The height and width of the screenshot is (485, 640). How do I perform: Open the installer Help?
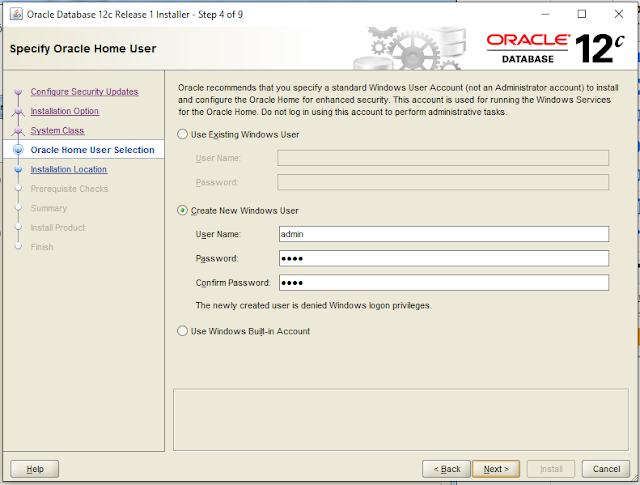[35, 469]
